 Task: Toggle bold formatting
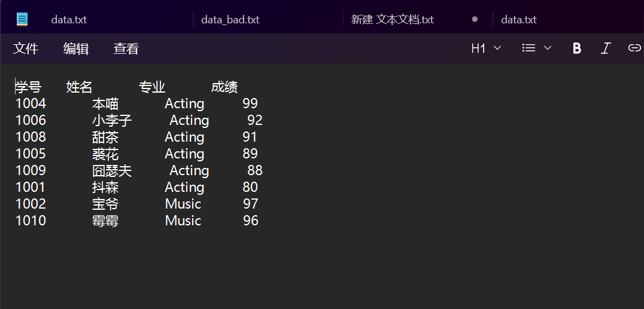(x=577, y=48)
